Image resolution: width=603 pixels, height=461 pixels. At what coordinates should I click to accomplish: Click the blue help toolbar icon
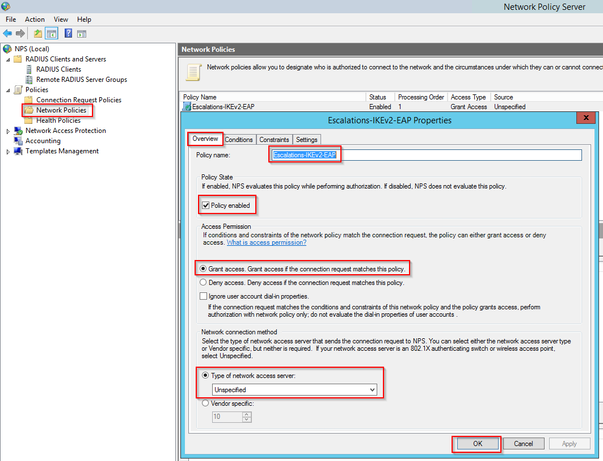pyautogui.click(x=68, y=33)
